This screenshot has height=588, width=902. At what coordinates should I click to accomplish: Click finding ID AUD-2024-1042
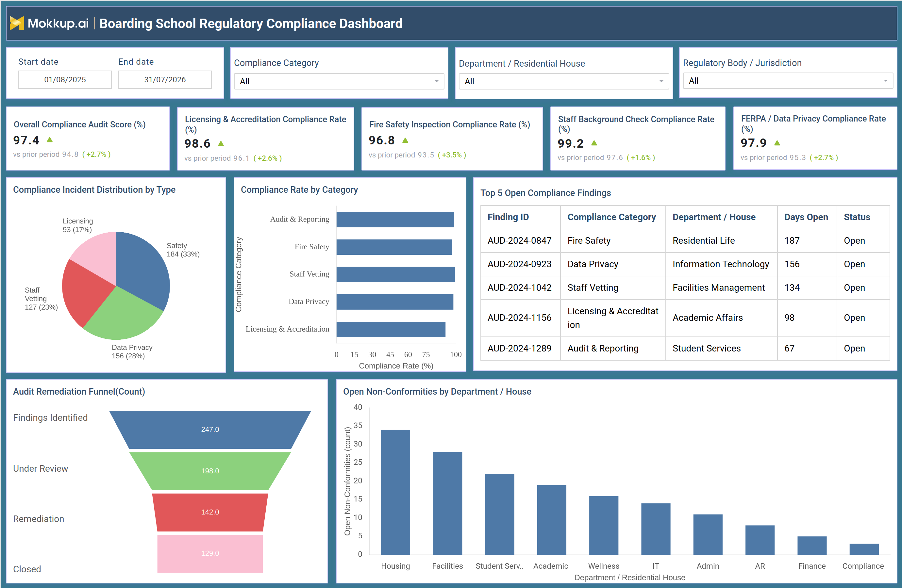click(x=519, y=287)
